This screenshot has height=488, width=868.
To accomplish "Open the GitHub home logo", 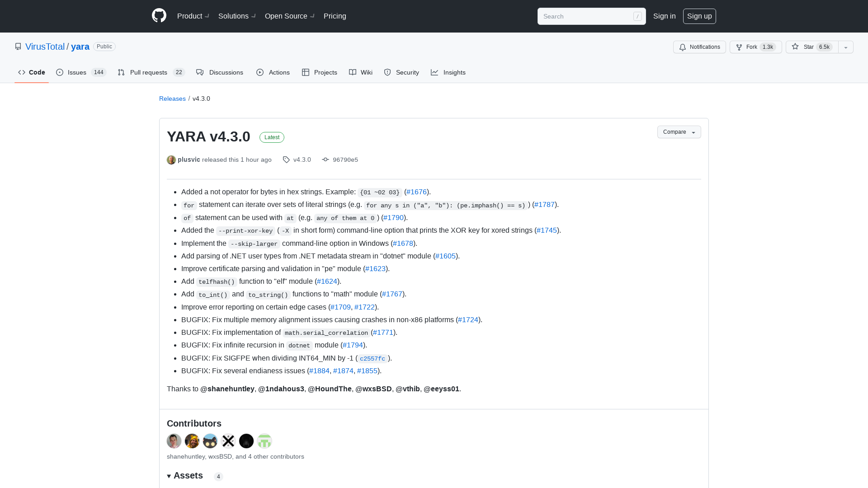I will (159, 16).
